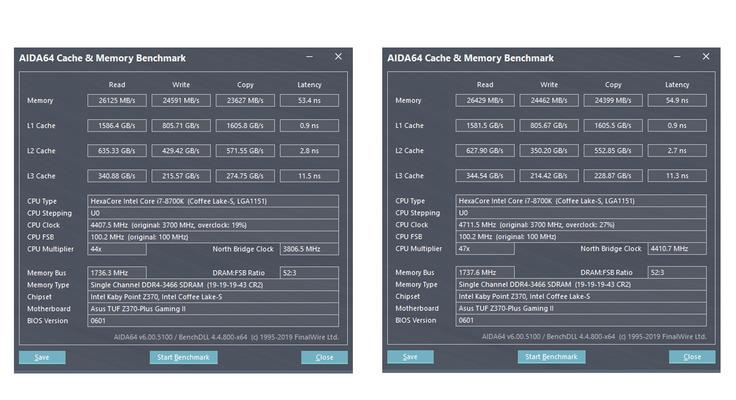Select L3 cache write value 215.57 GB/s
Screen dimensions: 736x400
tap(181, 176)
